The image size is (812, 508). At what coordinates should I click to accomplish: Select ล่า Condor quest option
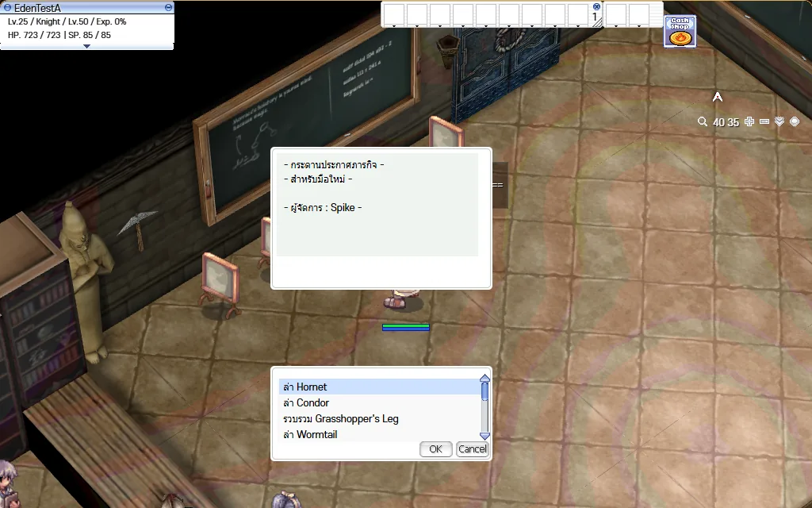click(380, 402)
